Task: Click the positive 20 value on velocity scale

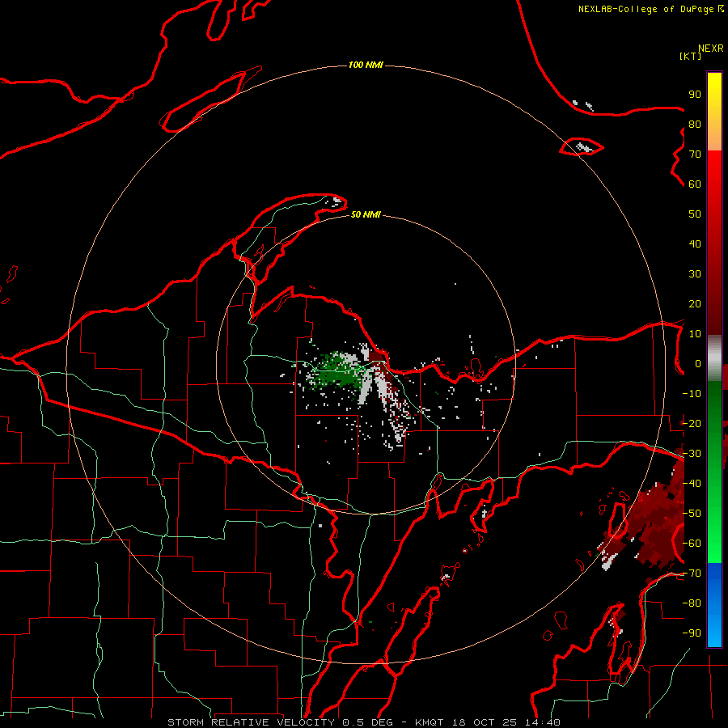Action: (695, 303)
